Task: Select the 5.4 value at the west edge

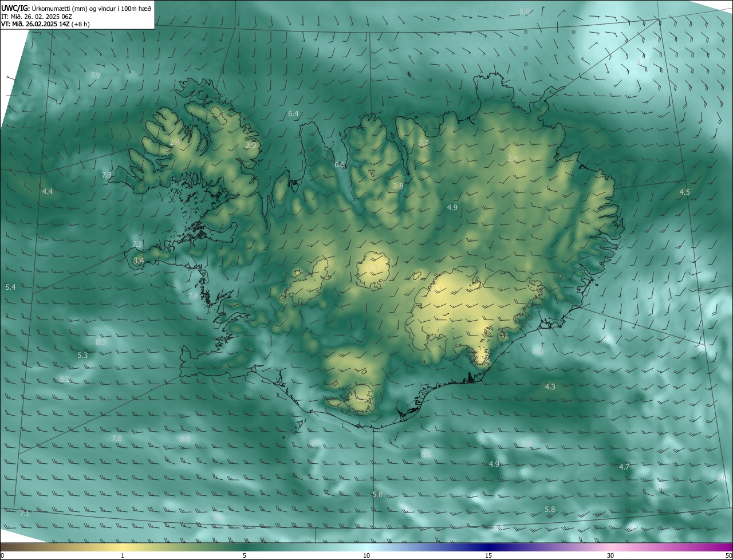Action: (x=10, y=286)
